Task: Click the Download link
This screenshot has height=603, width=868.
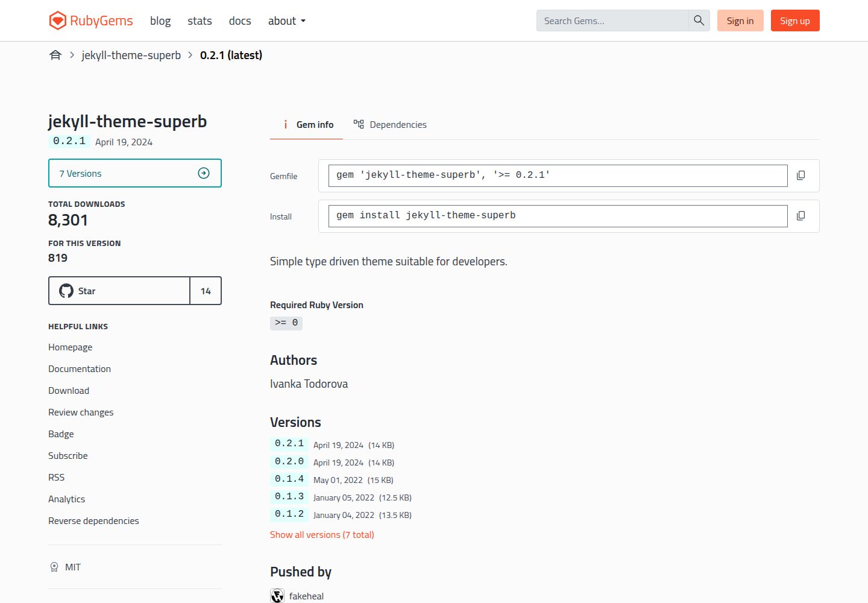Action: (69, 390)
